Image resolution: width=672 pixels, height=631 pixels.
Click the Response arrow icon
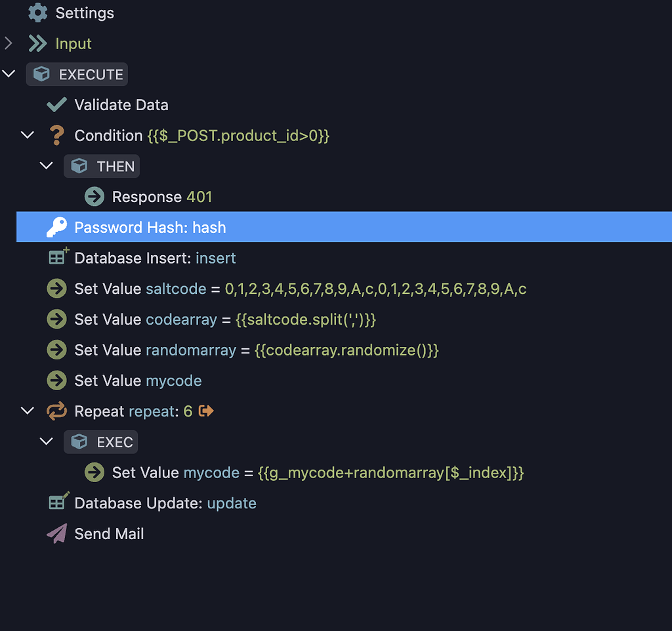[x=94, y=196]
